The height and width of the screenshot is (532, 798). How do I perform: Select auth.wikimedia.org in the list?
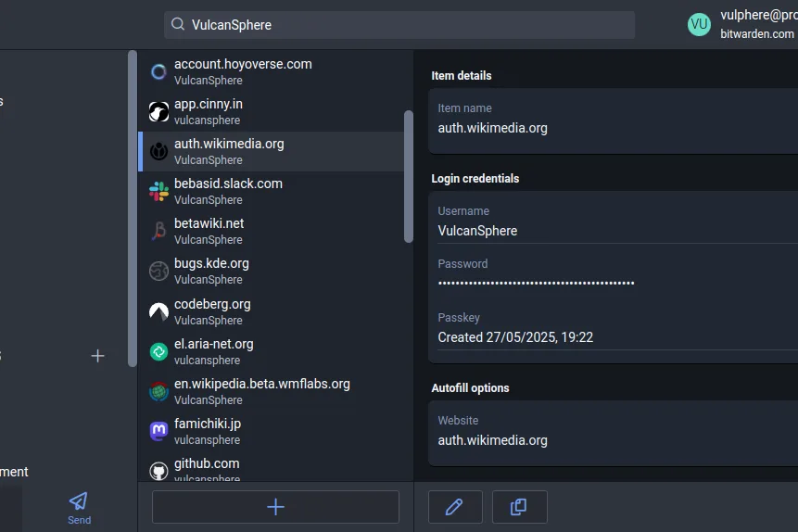click(x=272, y=151)
